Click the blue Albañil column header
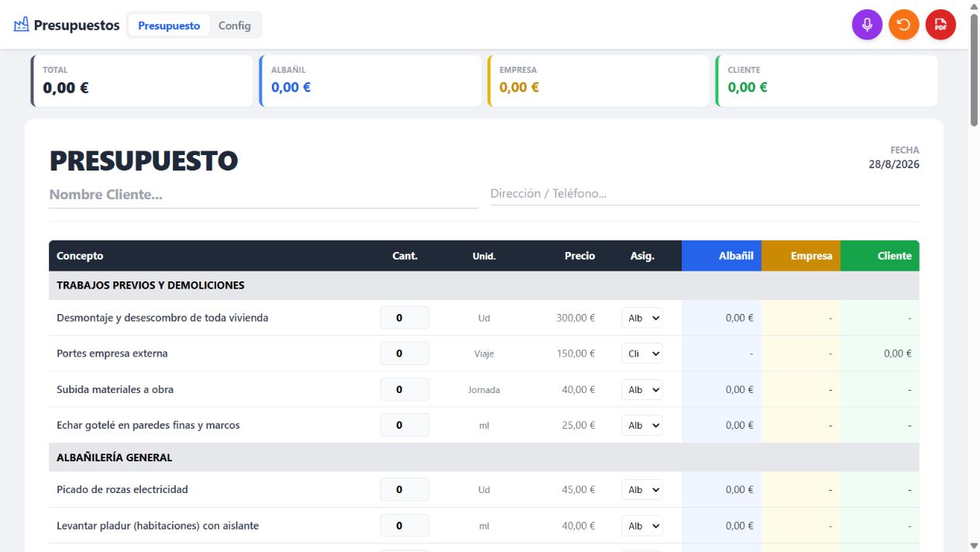980x552 pixels. (721, 256)
